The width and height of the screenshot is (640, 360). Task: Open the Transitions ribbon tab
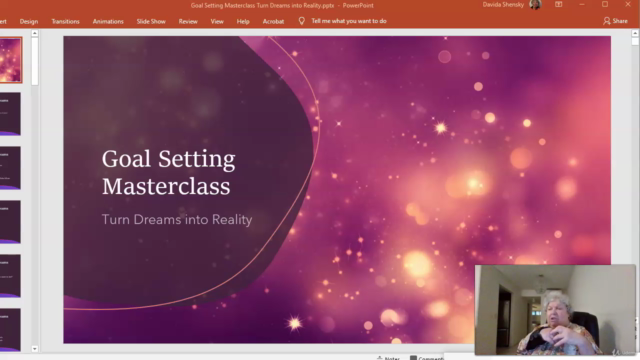point(65,21)
